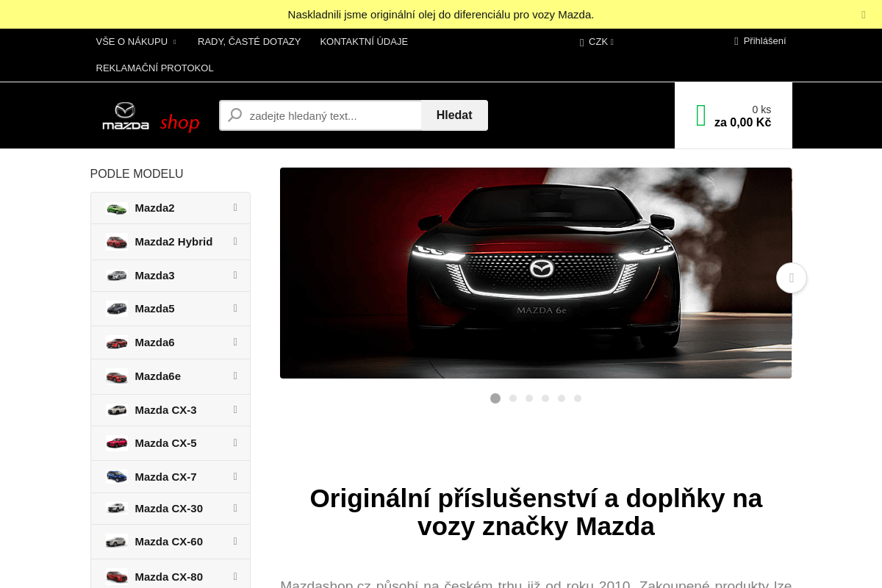882x588 pixels.
Task: Open cart summary '0 ks za 0,00 Kč'
Action: (734, 115)
